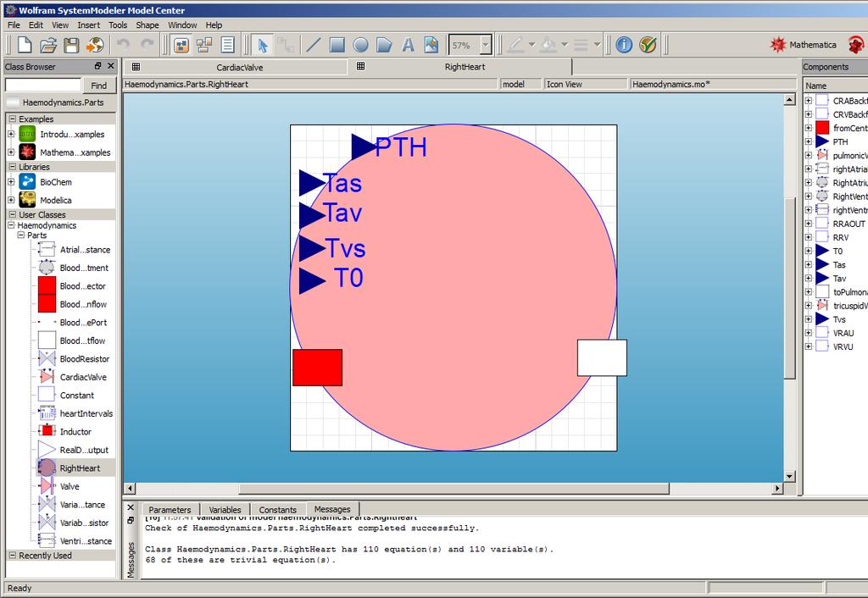
Task: Collapse the Libraries section
Action: 12,167
